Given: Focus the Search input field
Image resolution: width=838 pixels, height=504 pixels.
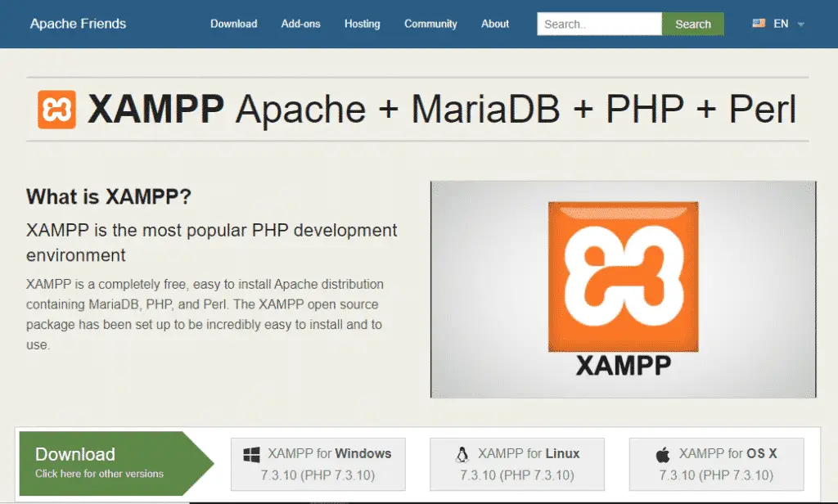Looking at the screenshot, I should pos(600,24).
